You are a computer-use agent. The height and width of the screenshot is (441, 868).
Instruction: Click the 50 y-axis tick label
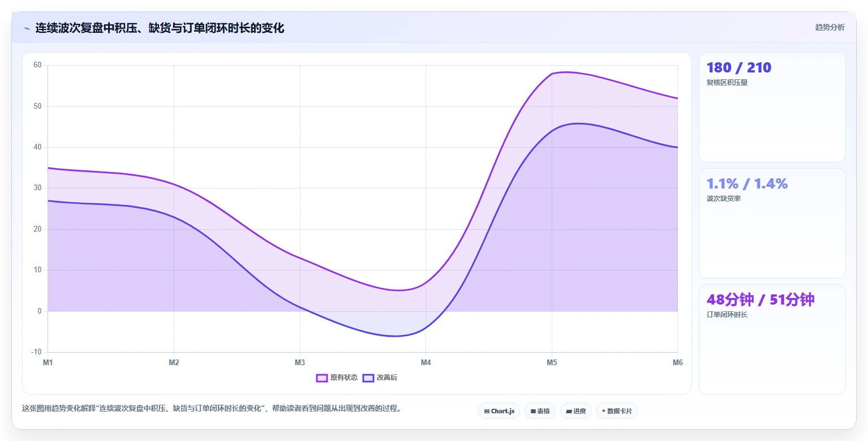[x=38, y=106]
